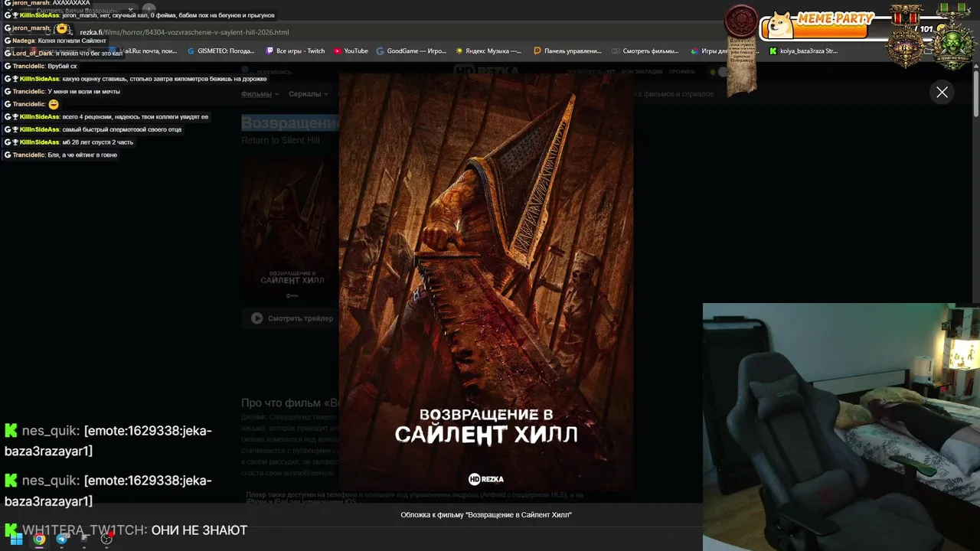Screen dimensions: 980x551
Task: Open OBS Studio from the taskbar
Action: [x=106, y=539]
